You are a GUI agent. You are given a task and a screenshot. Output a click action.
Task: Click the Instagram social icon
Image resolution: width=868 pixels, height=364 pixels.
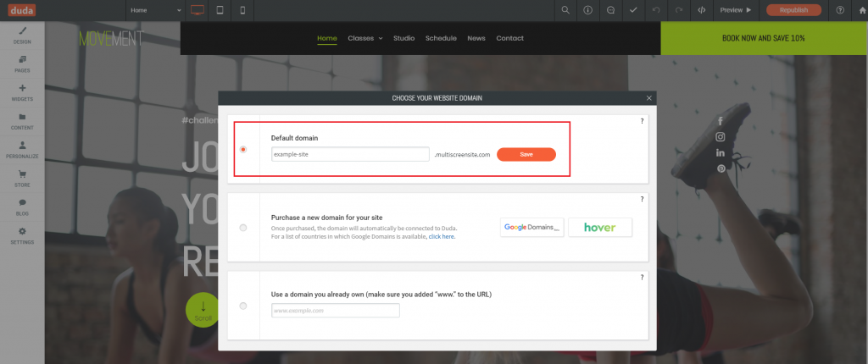[721, 136]
